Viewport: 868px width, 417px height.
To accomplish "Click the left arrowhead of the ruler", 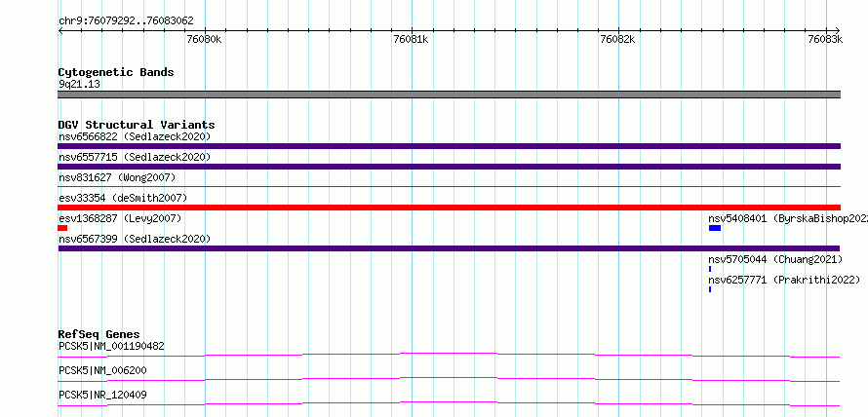I will [60, 30].
